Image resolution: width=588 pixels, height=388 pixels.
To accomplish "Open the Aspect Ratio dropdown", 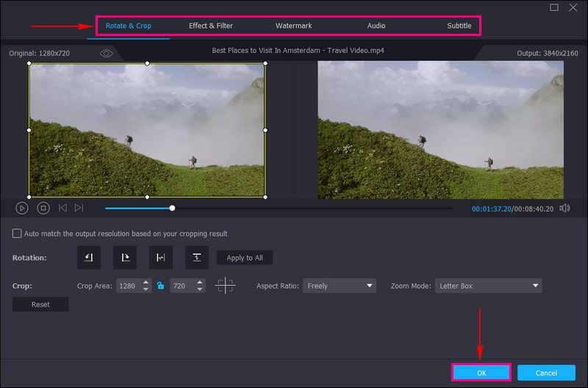I will [339, 286].
